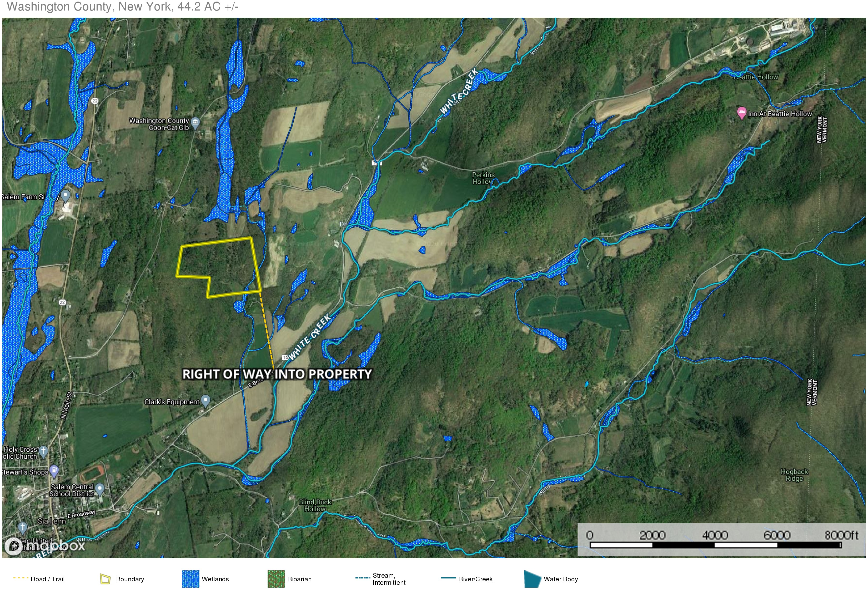Click the Blind Buck Hollow label

click(x=315, y=505)
